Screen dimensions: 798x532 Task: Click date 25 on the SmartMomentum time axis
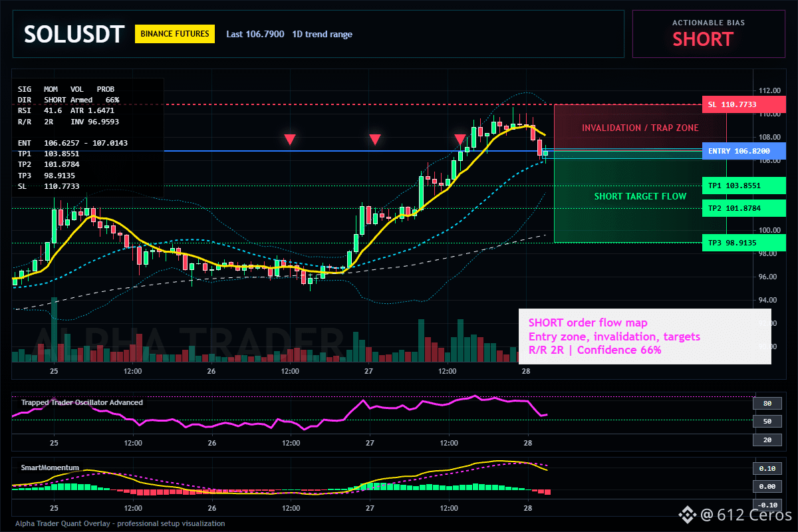coord(54,508)
